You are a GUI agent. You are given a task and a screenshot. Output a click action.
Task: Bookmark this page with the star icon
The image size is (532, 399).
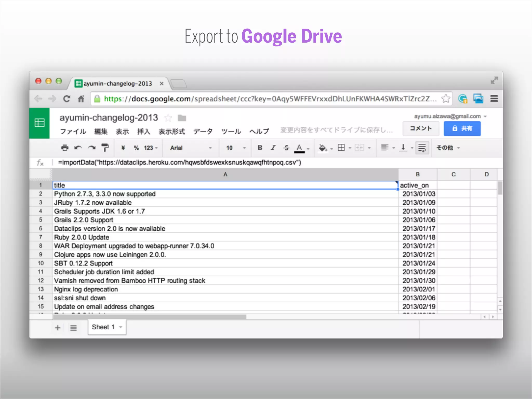coord(446,99)
